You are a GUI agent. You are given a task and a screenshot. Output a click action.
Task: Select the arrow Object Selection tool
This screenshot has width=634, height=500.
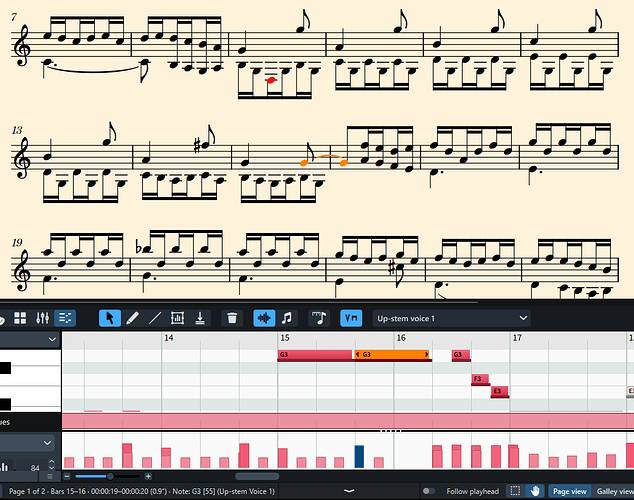(110, 318)
